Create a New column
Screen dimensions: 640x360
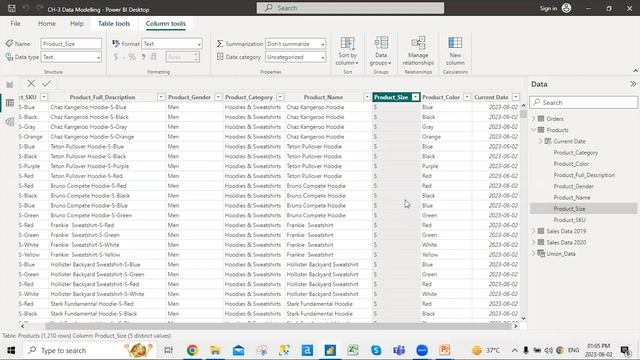(x=455, y=51)
